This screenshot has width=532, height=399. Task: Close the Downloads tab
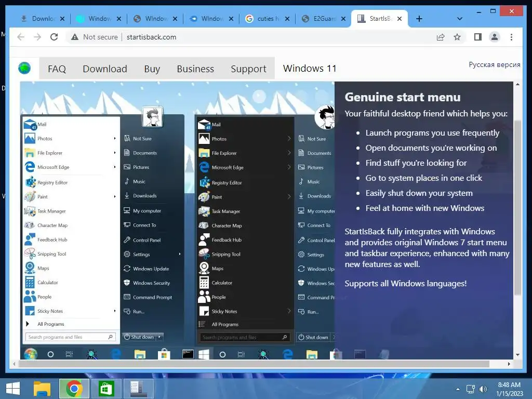tap(62, 19)
